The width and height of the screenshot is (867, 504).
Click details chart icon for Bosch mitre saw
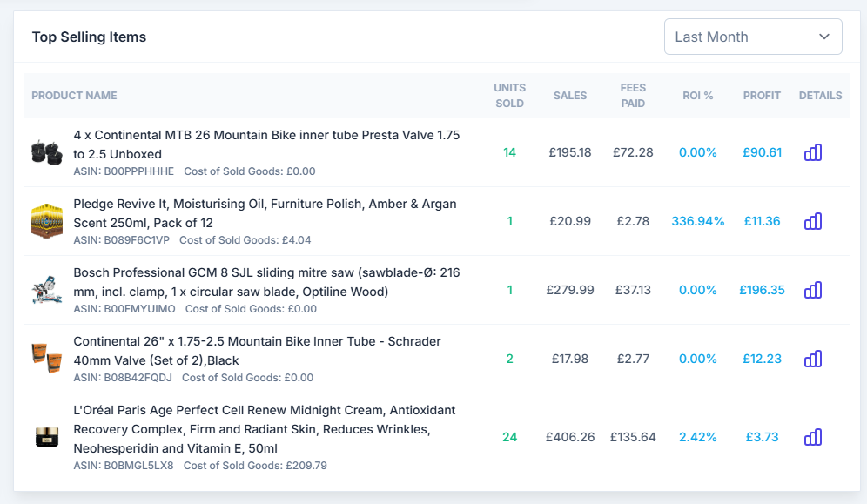812,290
